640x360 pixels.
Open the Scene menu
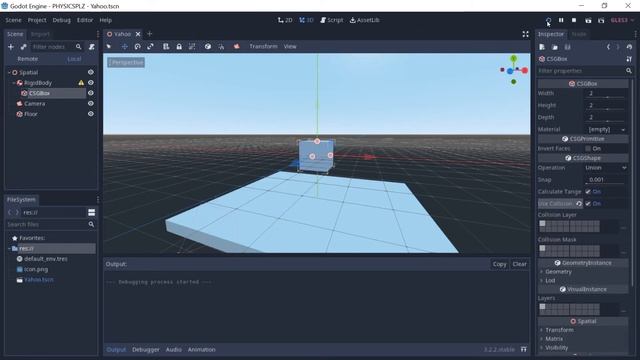[13, 20]
